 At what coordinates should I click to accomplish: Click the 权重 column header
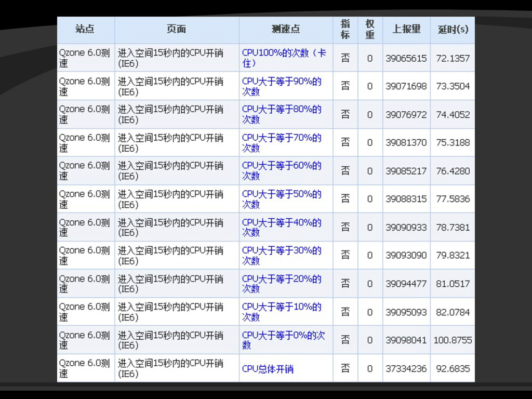370,29
